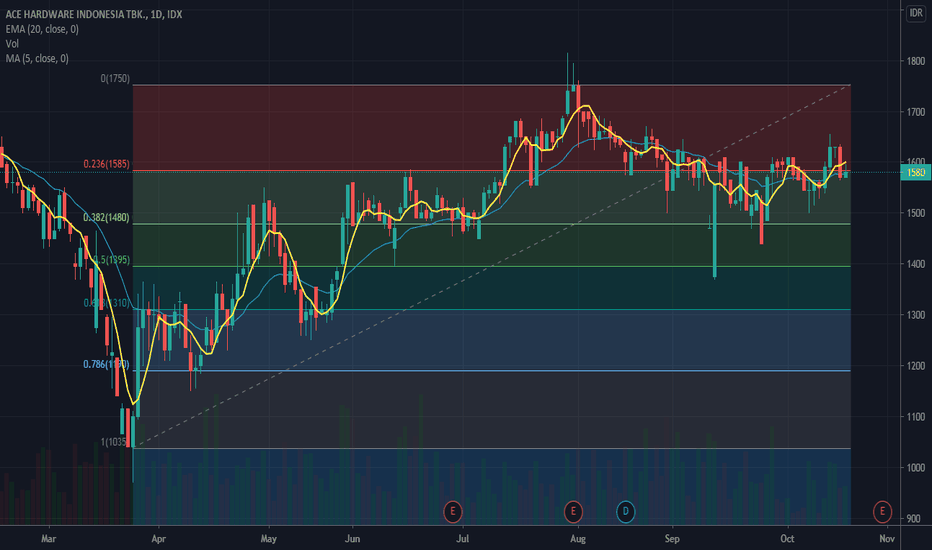Open the red E earnings marker near November
The height and width of the screenshot is (550, 932).
coord(882,511)
